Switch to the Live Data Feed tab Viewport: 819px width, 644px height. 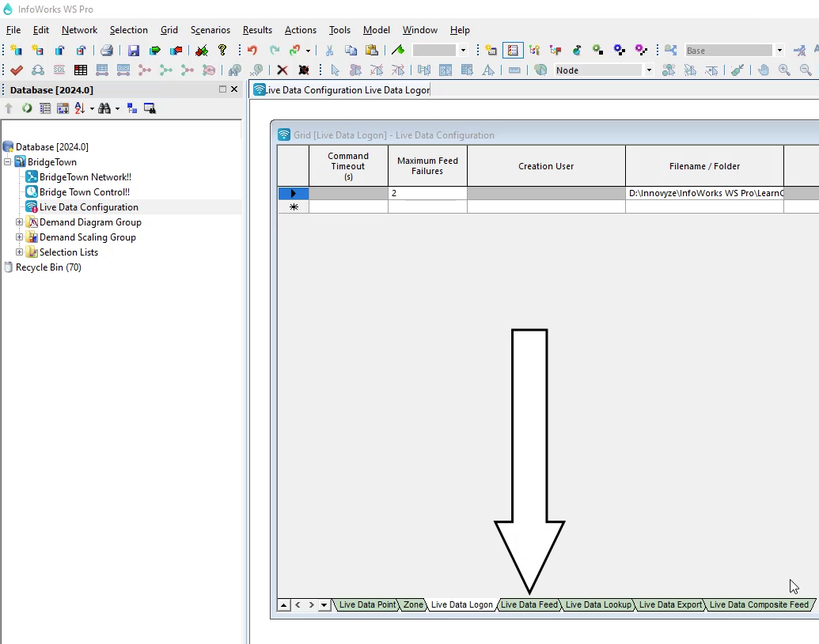pos(529,604)
